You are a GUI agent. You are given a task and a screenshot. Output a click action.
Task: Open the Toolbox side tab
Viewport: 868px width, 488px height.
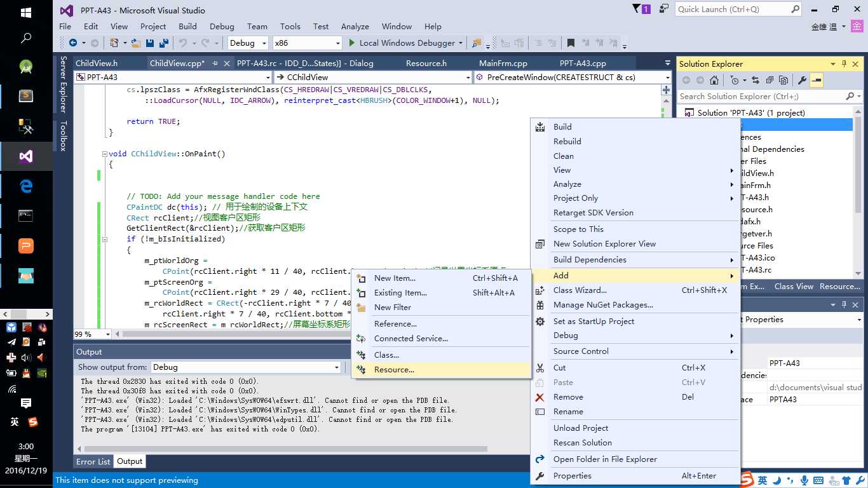[64, 136]
